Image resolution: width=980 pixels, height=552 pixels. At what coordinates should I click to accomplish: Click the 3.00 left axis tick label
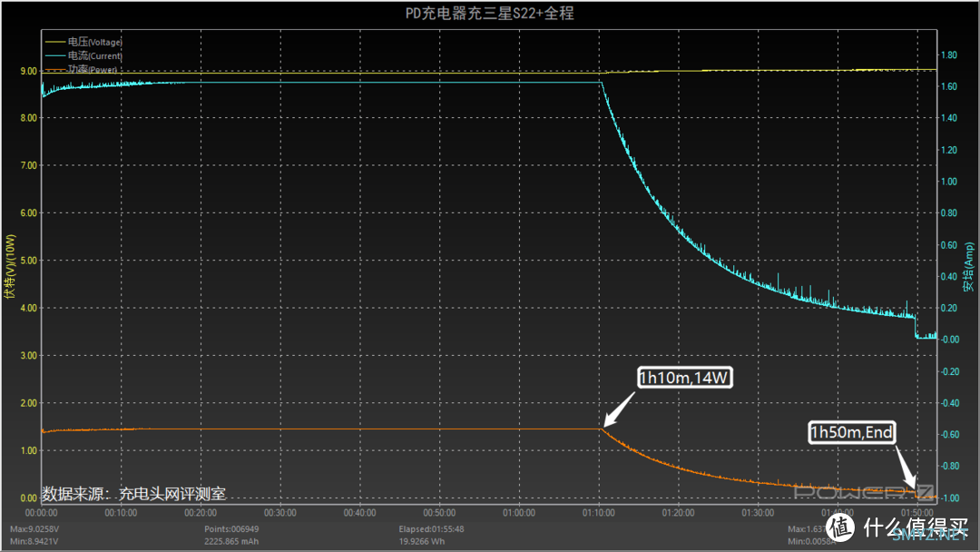pos(29,355)
